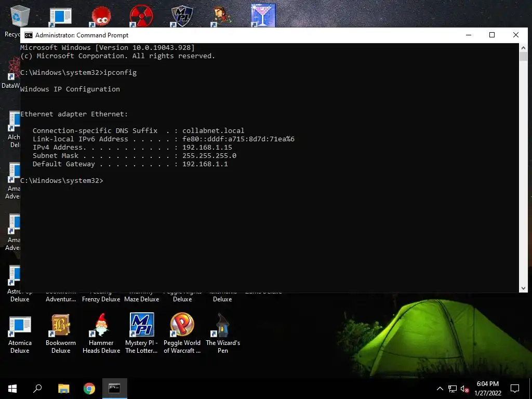This screenshot has height=399, width=532.
Task: Open the Action Center notifications icon
Action: 515,389
